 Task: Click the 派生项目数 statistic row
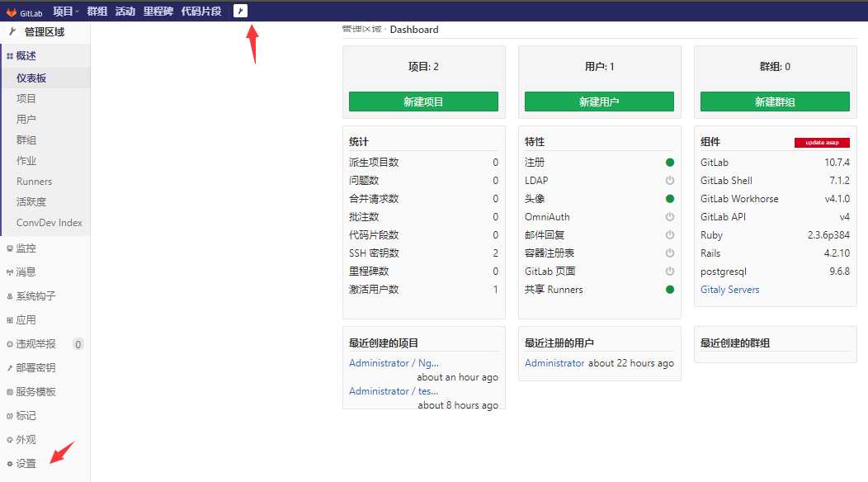click(x=423, y=163)
